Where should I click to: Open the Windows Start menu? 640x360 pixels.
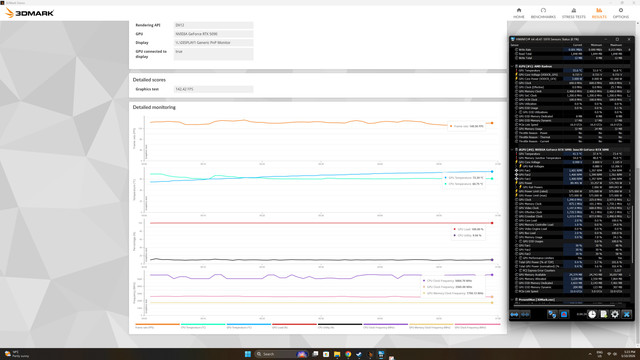click(x=248, y=354)
